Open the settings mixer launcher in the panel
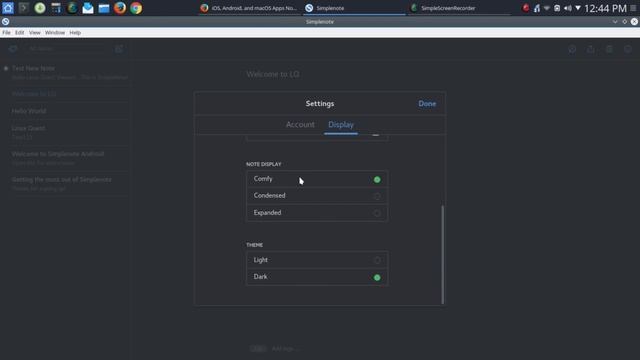 56,8
